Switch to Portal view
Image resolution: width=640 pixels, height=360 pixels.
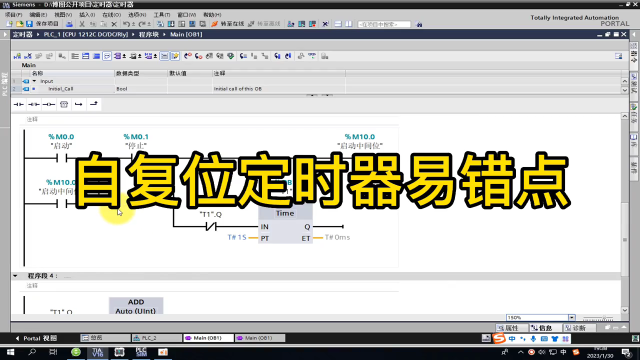click(36, 338)
